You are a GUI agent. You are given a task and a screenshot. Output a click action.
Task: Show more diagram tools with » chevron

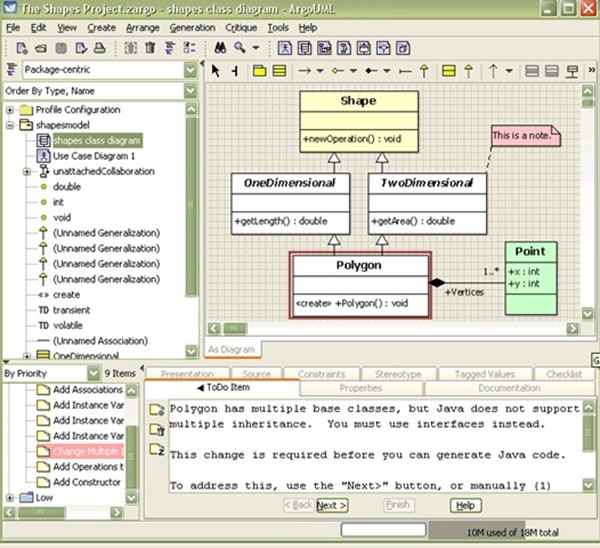(592, 70)
